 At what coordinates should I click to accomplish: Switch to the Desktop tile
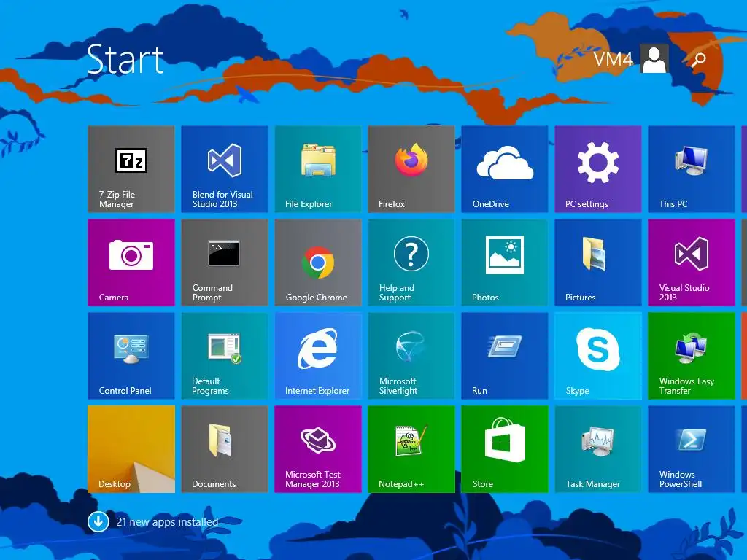tap(131, 449)
